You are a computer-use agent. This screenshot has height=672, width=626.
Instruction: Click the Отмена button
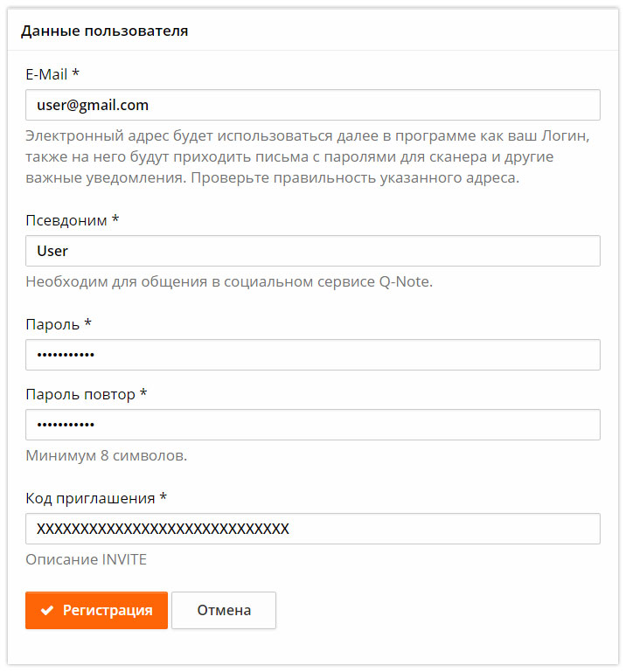coord(224,611)
